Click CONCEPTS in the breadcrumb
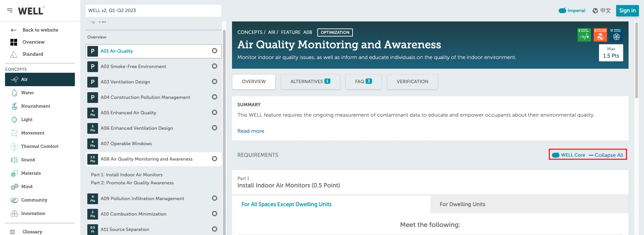The width and height of the screenshot is (644, 235). [x=250, y=33]
